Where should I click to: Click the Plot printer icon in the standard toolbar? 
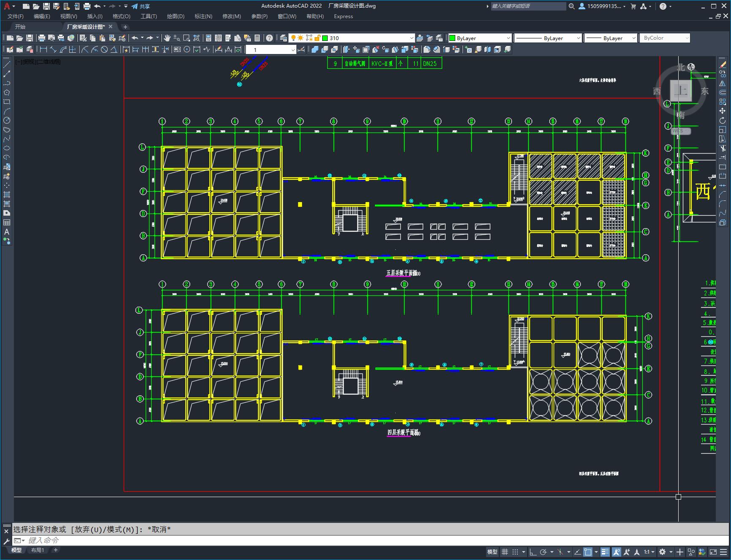(41, 38)
